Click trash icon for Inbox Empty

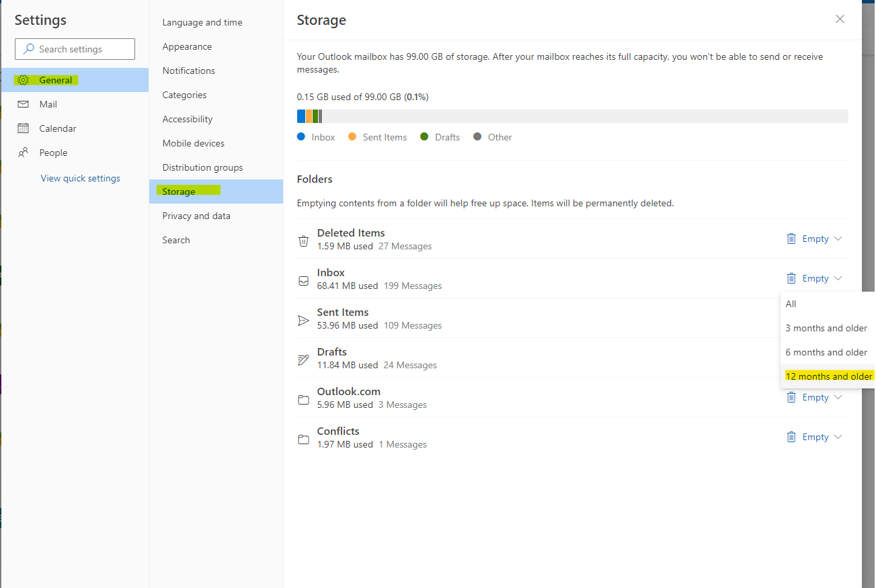[x=791, y=278]
